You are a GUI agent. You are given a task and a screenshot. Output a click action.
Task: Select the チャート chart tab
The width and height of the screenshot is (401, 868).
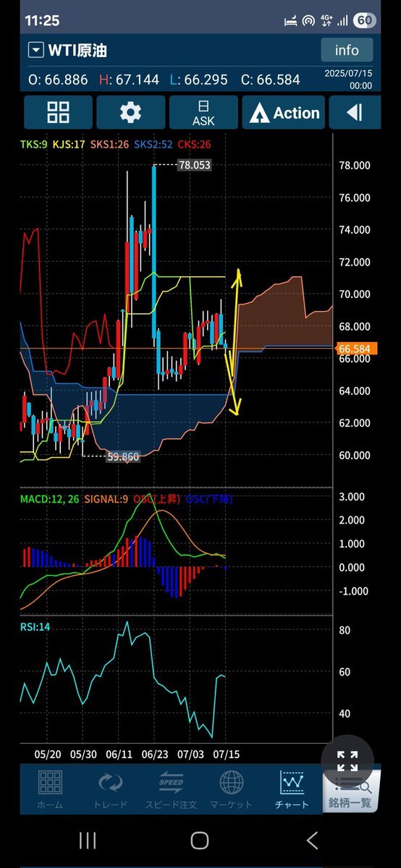click(292, 791)
